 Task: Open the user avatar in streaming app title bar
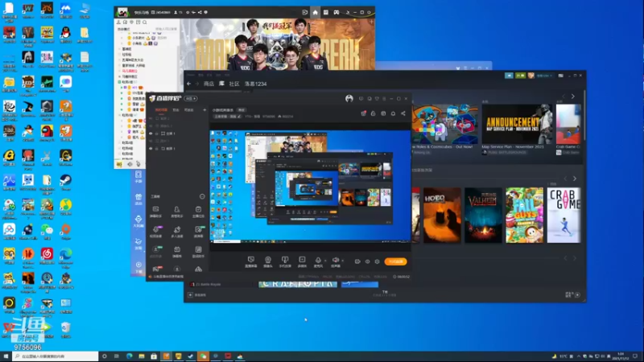click(349, 98)
